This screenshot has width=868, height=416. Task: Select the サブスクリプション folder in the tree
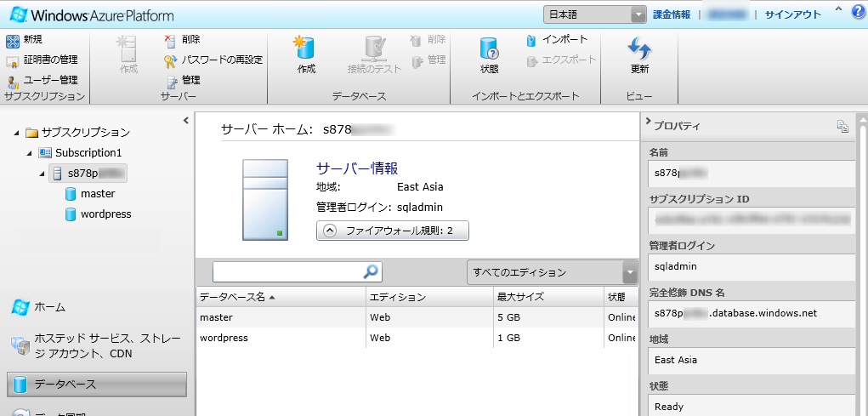(77, 133)
